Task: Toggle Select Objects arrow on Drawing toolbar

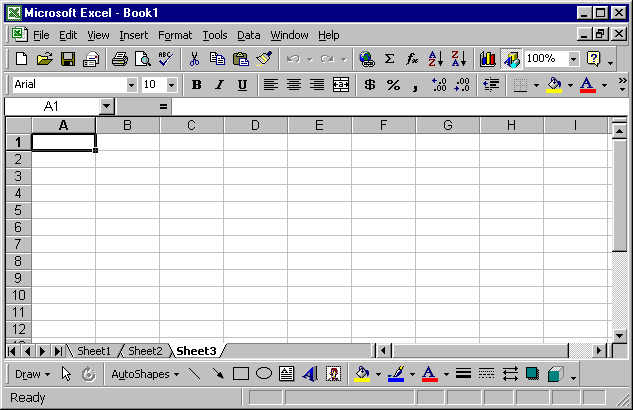Action: [67, 374]
